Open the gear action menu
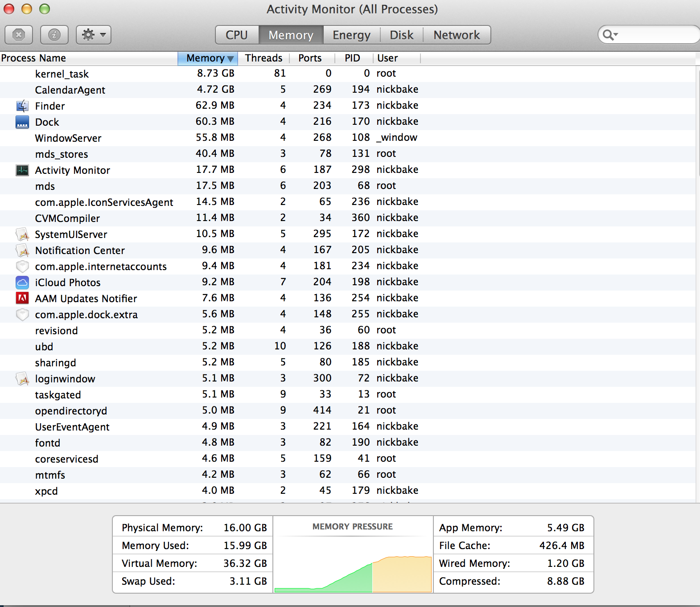Screen dimensions: 700x607 [x=94, y=35]
